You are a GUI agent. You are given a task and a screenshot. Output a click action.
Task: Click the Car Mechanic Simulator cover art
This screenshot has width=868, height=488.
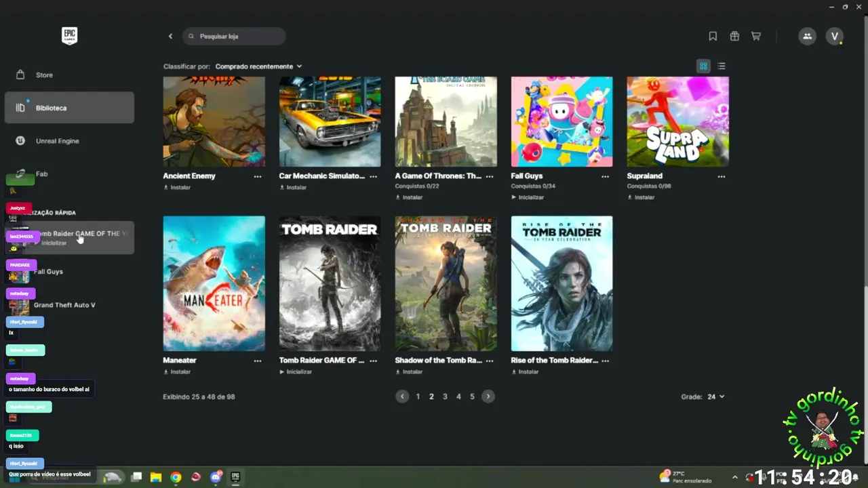coord(330,121)
